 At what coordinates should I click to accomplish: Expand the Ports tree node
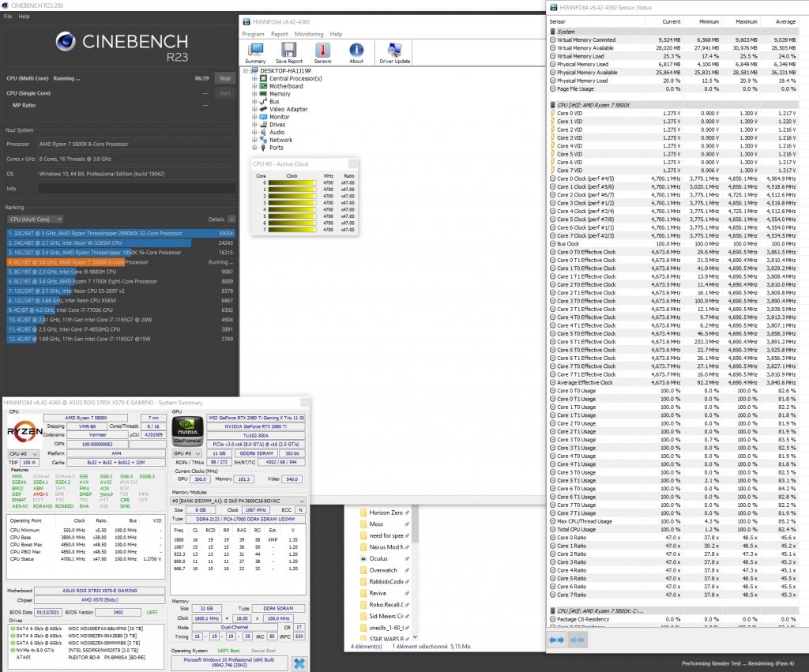[254, 148]
